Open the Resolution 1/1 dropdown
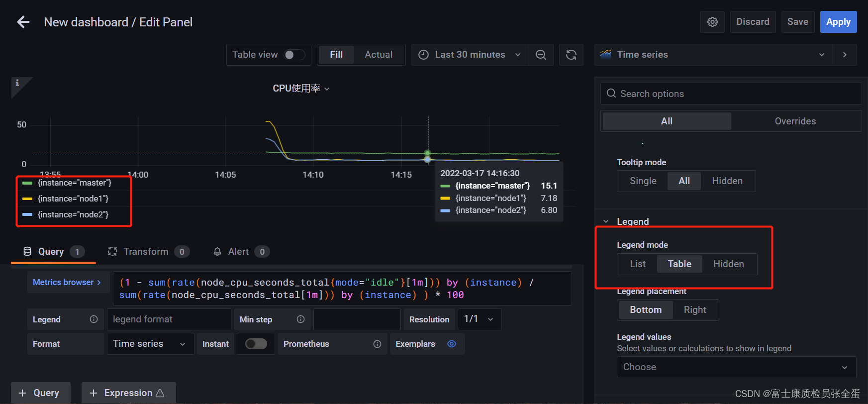This screenshot has height=404, width=868. tap(480, 319)
